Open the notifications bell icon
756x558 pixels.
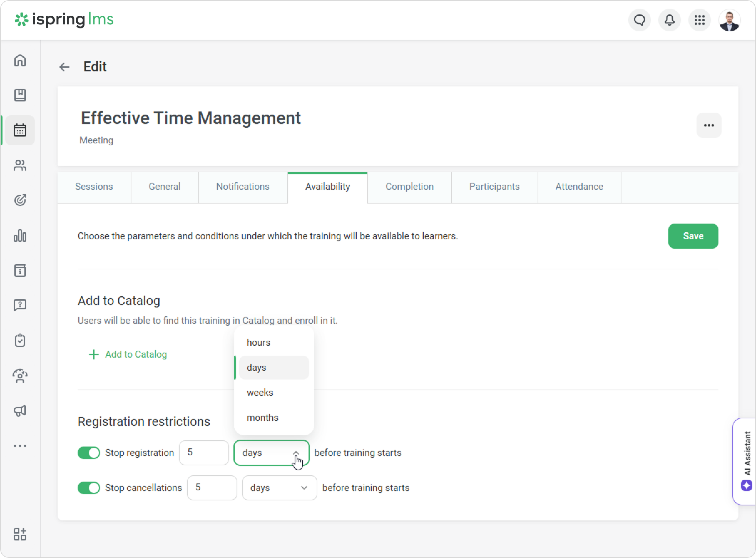pos(669,20)
